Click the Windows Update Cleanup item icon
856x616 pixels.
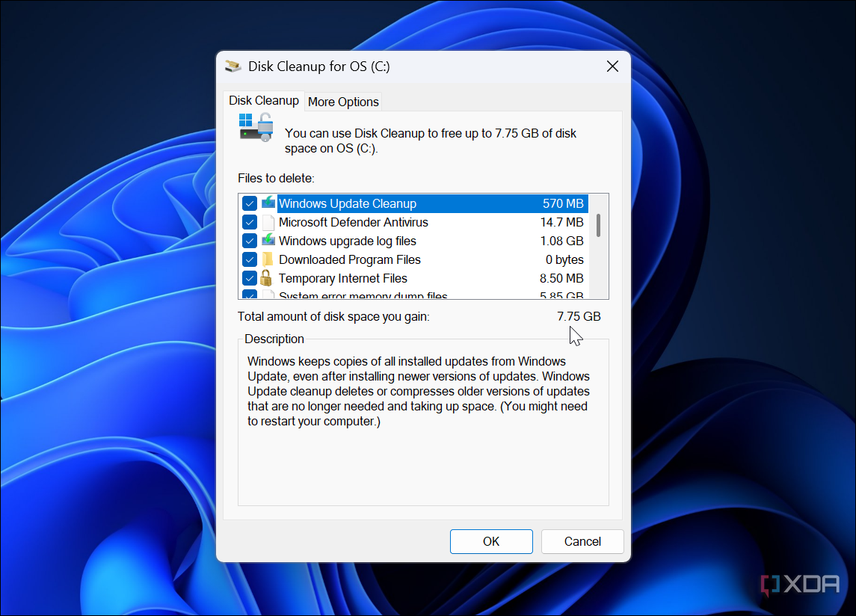coord(268,203)
